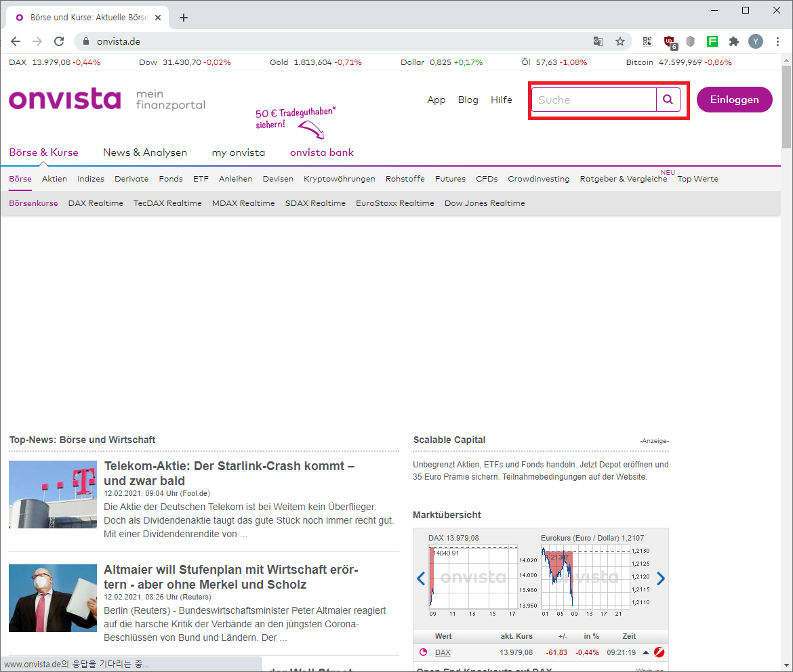This screenshot has width=793, height=672.
Task: Go back with the browser back arrow
Action: (x=16, y=41)
